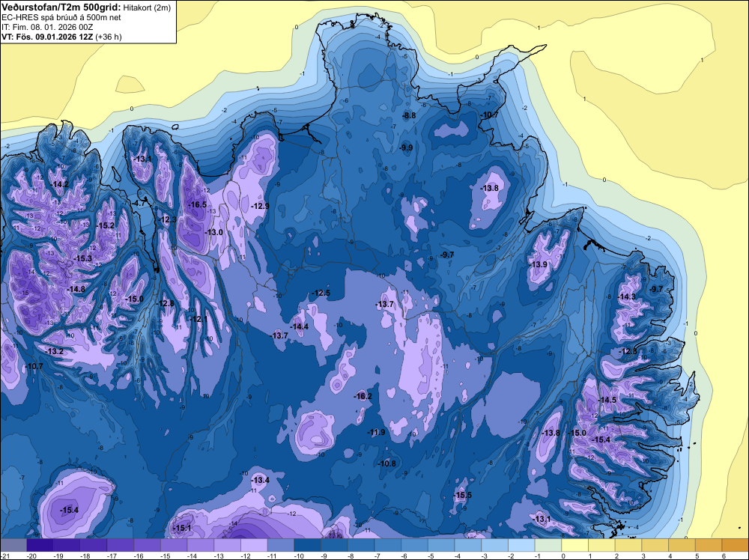Click the -14.2 temperature value
This screenshot has width=749, height=560.
tap(60, 185)
